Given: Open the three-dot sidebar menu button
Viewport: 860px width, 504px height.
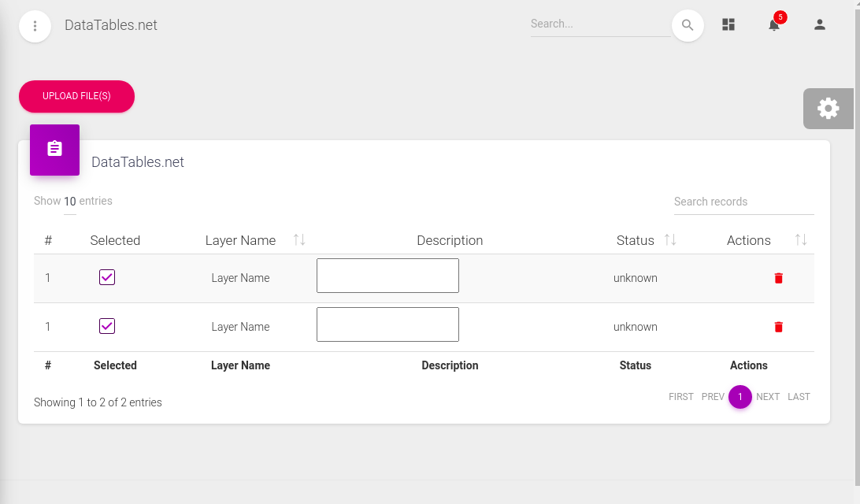Looking at the screenshot, I should coord(35,26).
